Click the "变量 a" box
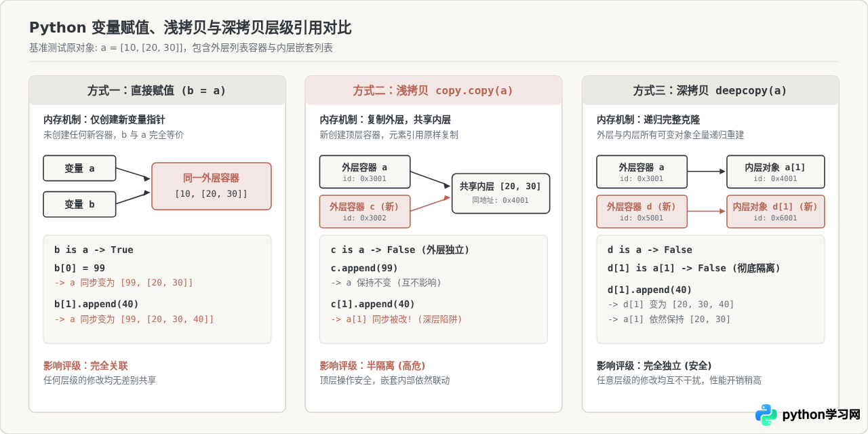The image size is (868, 434). tap(79, 168)
